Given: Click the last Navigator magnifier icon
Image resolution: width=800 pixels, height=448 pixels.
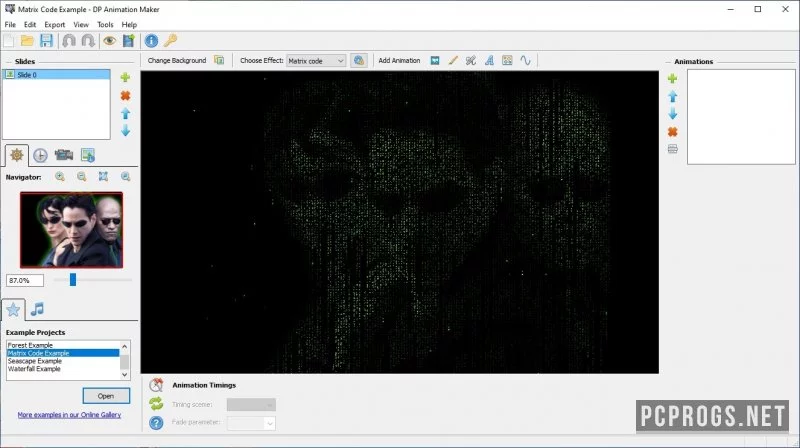Looking at the screenshot, I should click(126, 177).
